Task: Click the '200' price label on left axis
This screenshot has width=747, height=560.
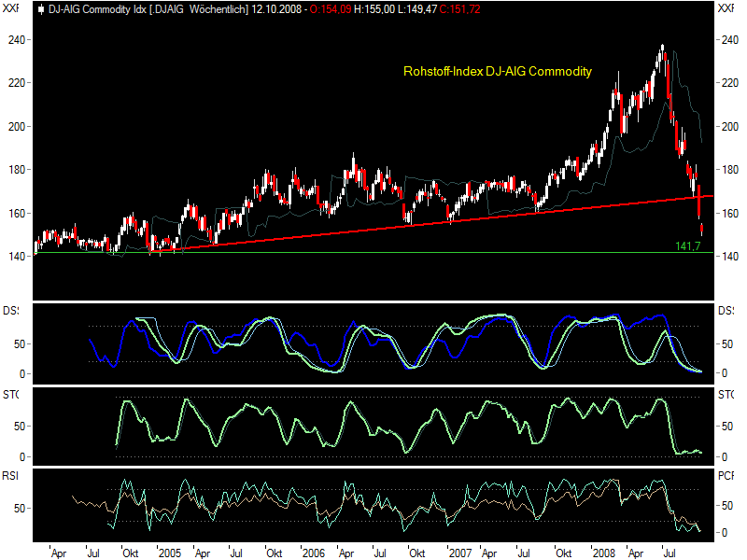Action: tap(17, 127)
